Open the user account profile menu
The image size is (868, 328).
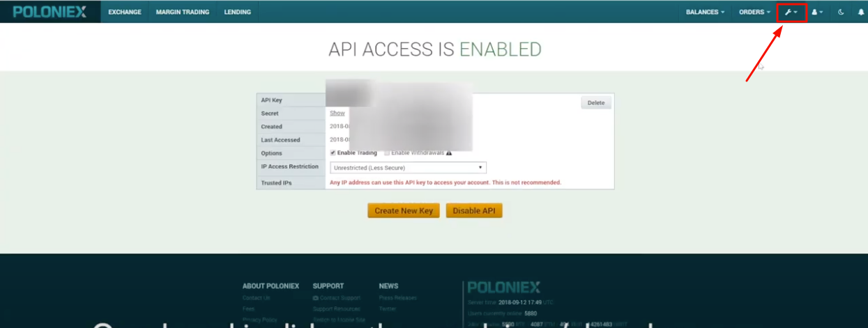[x=817, y=12]
